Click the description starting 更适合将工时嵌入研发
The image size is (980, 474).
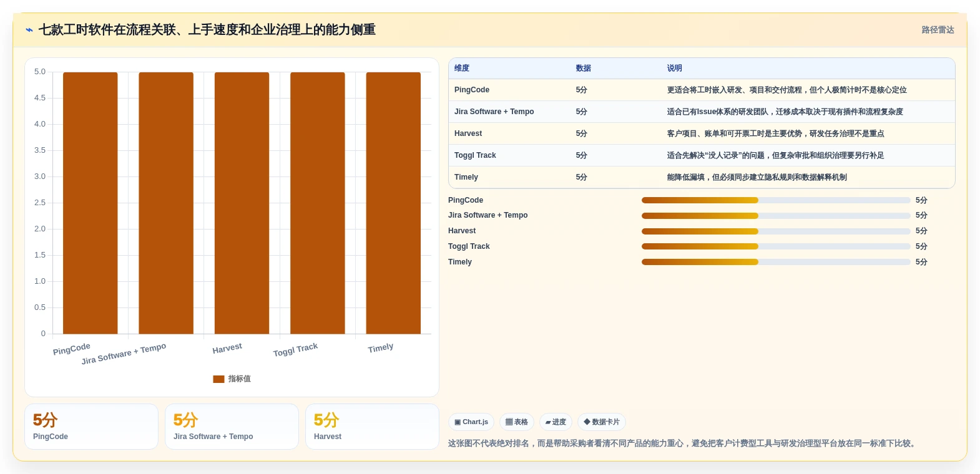[x=786, y=90]
